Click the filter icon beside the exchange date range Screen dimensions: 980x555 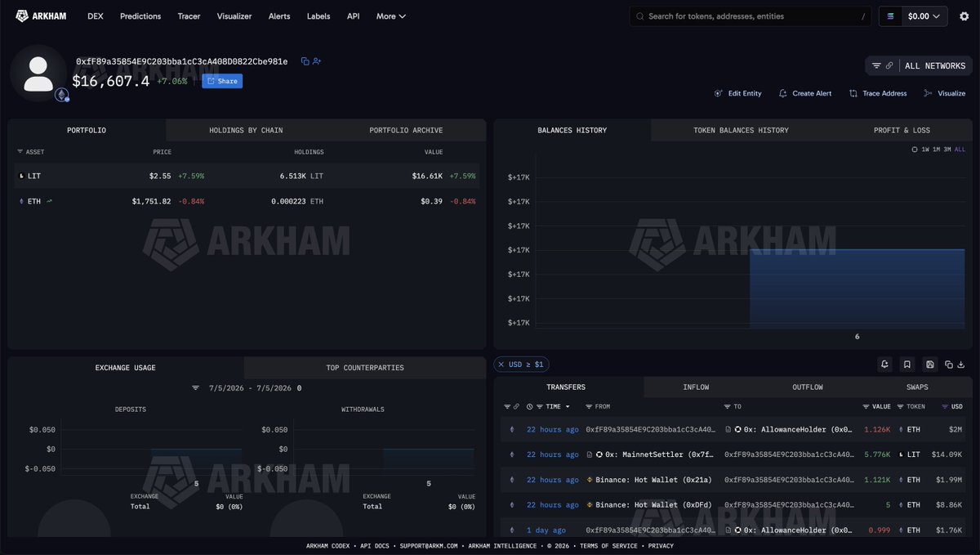(195, 388)
